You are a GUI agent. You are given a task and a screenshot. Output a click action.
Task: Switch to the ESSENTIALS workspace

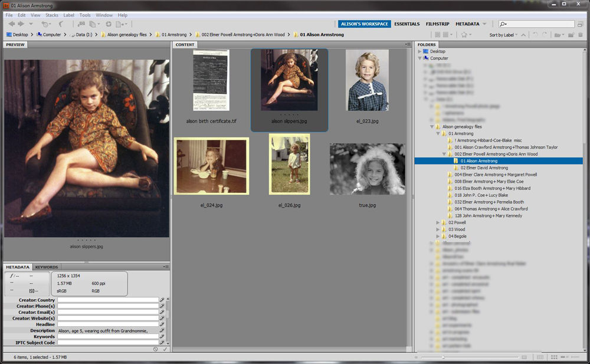click(x=407, y=24)
